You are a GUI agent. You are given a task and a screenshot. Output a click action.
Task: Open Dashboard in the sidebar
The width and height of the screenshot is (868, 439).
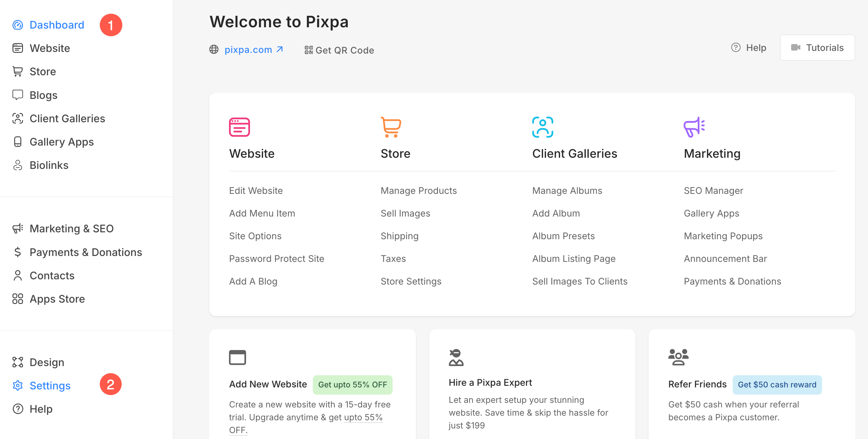57,25
